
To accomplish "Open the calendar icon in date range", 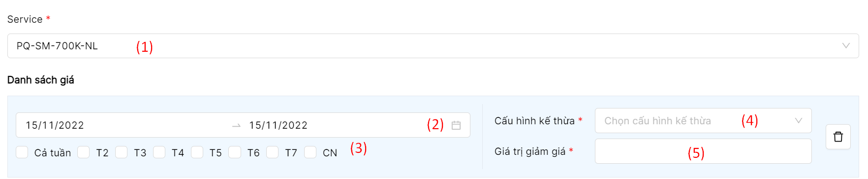I will tap(456, 125).
